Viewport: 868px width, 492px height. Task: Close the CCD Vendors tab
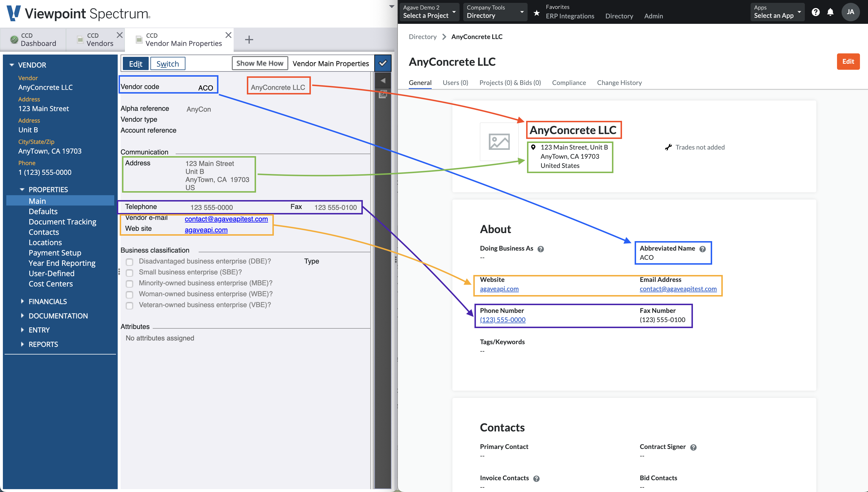[x=120, y=35]
